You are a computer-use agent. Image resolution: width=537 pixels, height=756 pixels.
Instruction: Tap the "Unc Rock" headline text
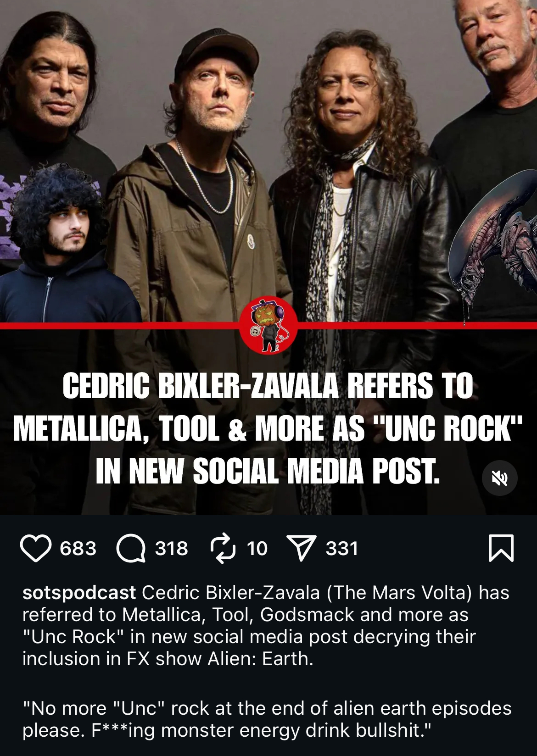tap(448, 429)
